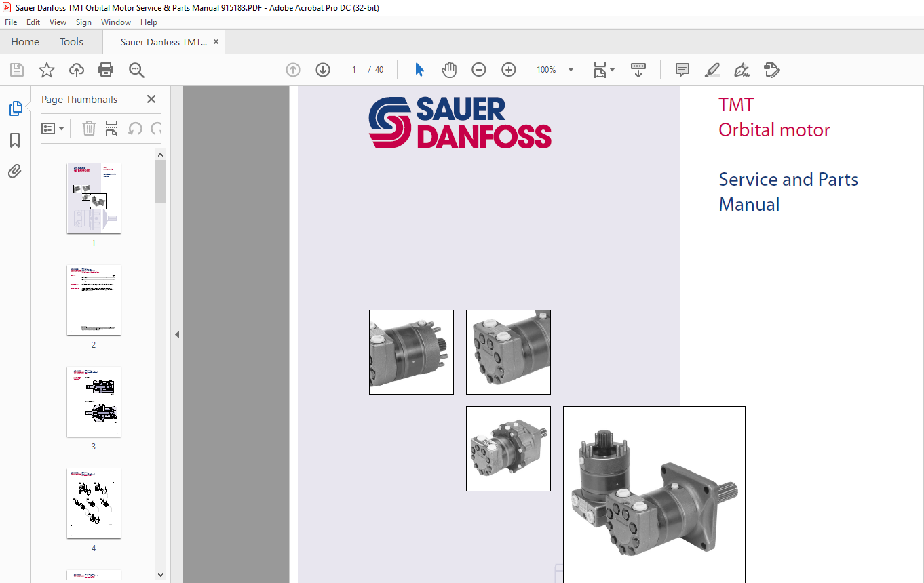The height and width of the screenshot is (583, 924).
Task: Open the Edit menu
Action: pyautogui.click(x=33, y=22)
